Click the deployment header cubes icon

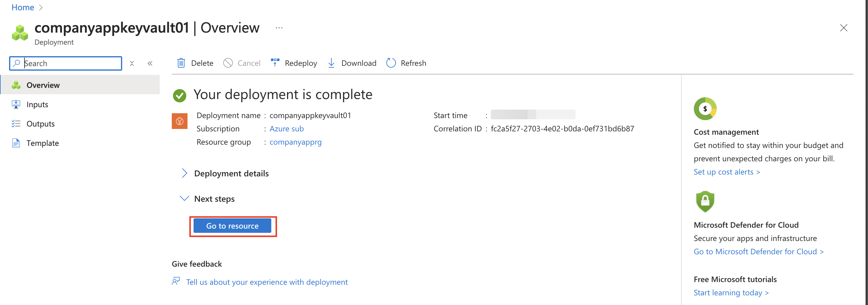(20, 33)
